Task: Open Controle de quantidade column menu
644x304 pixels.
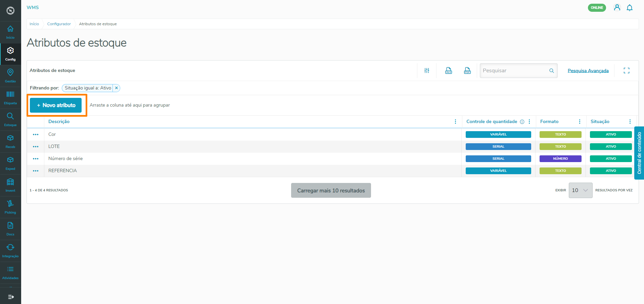Action: pyautogui.click(x=529, y=122)
